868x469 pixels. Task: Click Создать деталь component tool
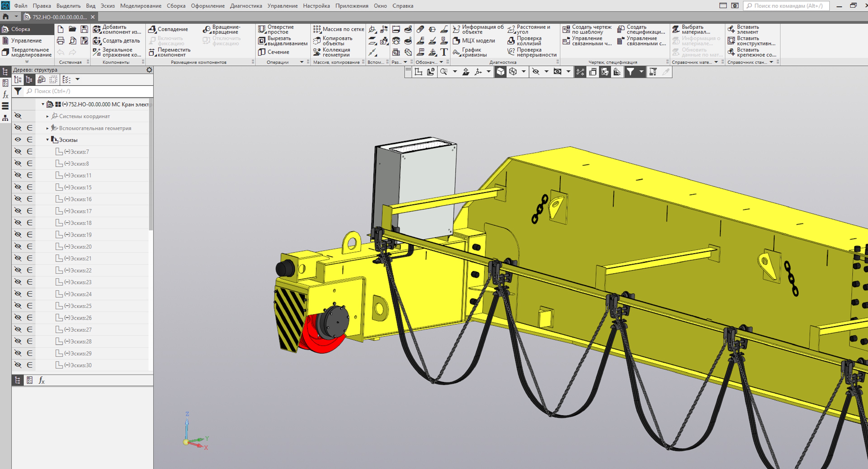(117, 41)
